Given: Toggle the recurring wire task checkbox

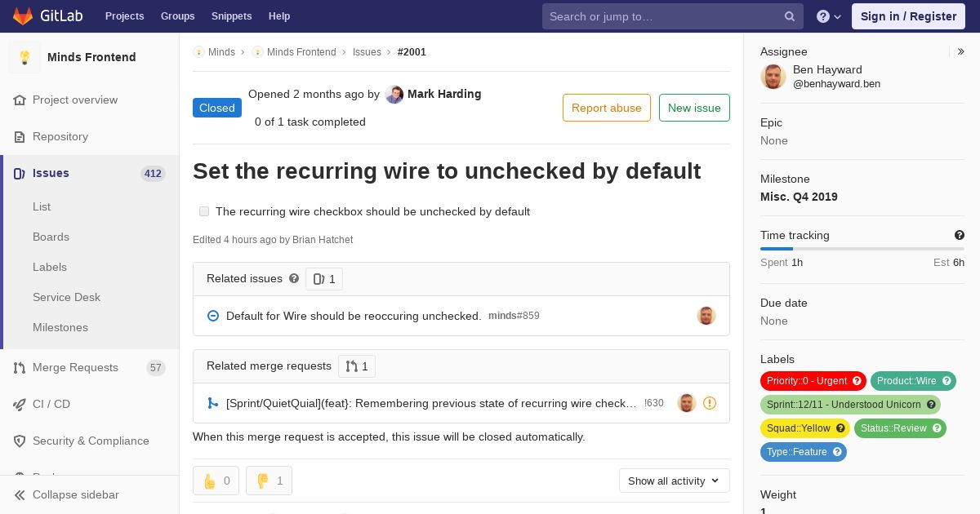Looking at the screenshot, I should [x=204, y=211].
